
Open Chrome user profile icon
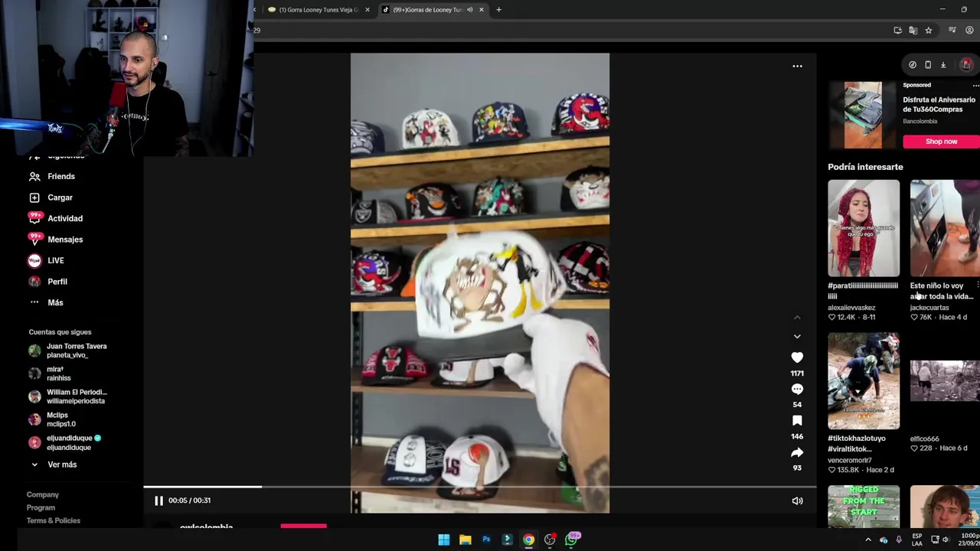969,31
